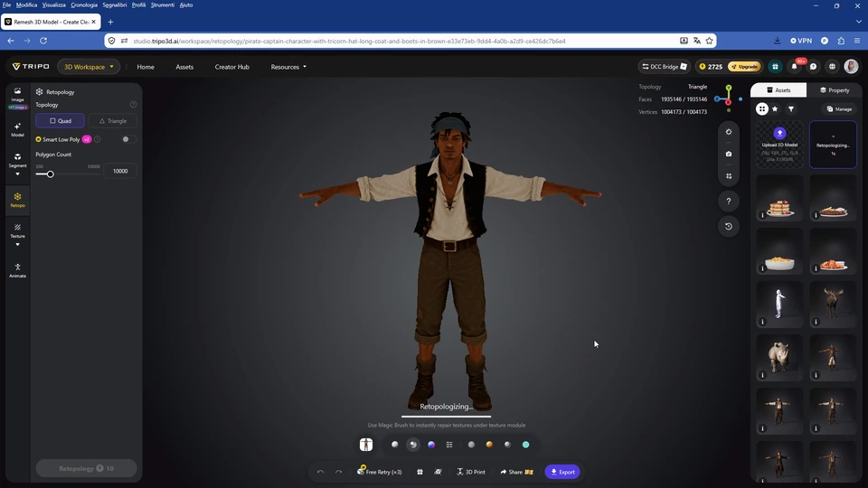Filter assets by favorites star
The height and width of the screenshot is (488, 868).
pos(775,109)
